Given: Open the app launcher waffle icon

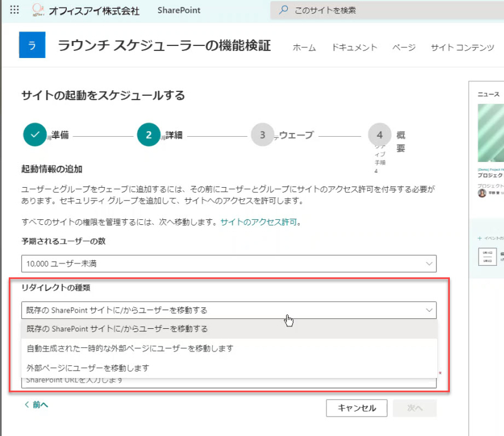Looking at the screenshot, I should point(14,9).
